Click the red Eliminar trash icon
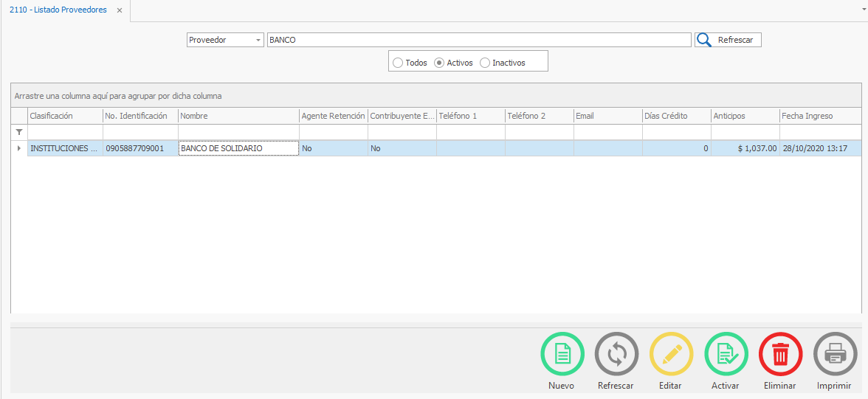 [780, 354]
